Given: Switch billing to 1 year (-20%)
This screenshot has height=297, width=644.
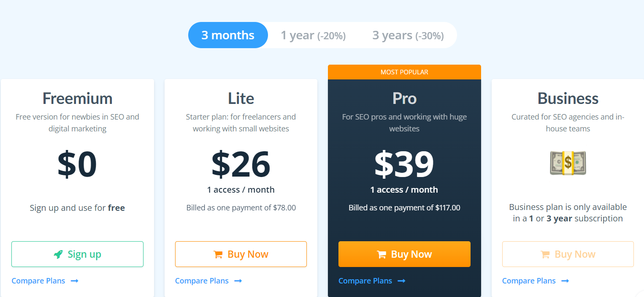Looking at the screenshot, I should [313, 35].
